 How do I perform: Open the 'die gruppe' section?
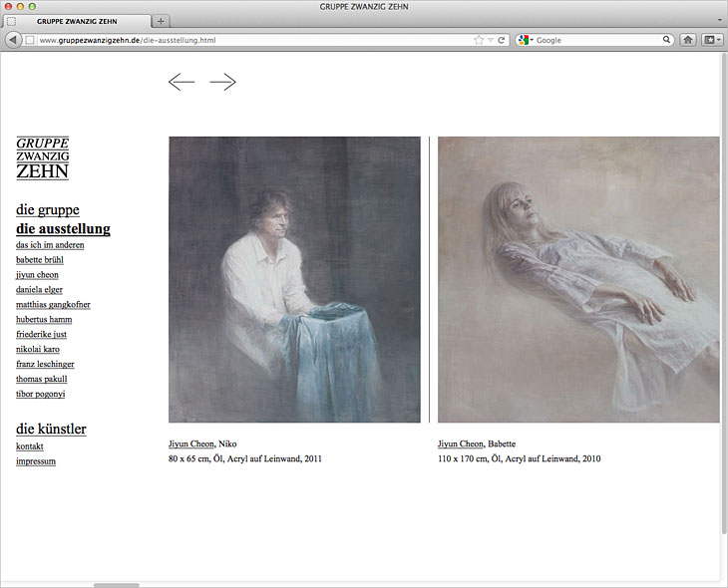[x=48, y=209]
